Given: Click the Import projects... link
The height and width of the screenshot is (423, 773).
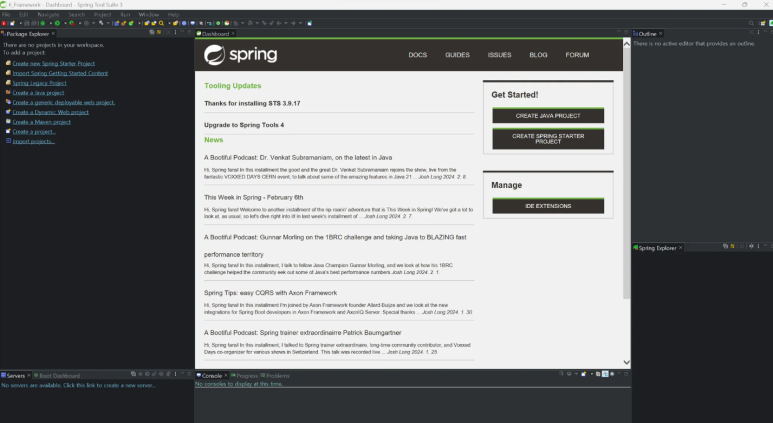Looking at the screenshot, I should (x=34, y=141).
